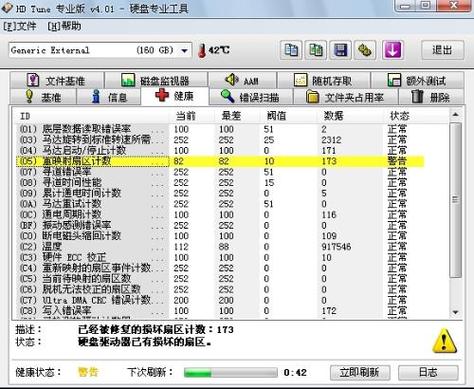474x389 pixels.
Task: Click the copy text to clipboard icon
Action: click(291, 50)
